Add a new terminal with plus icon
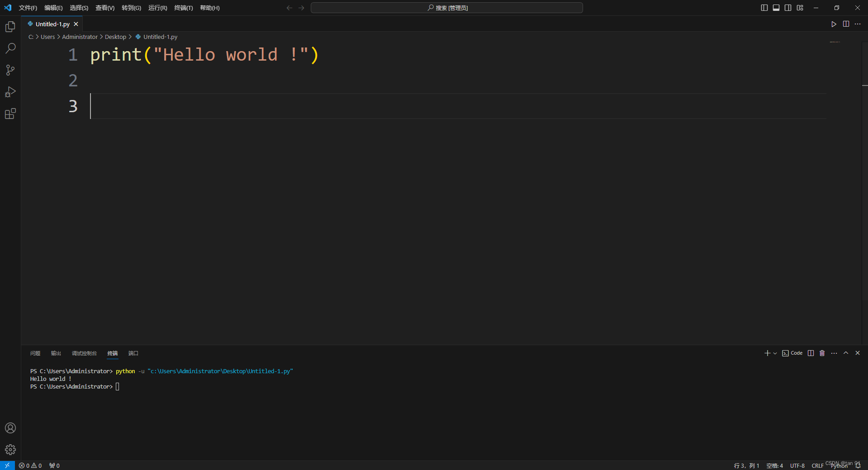868x470 pixels. pyautogui.click(x=767, y=353)
